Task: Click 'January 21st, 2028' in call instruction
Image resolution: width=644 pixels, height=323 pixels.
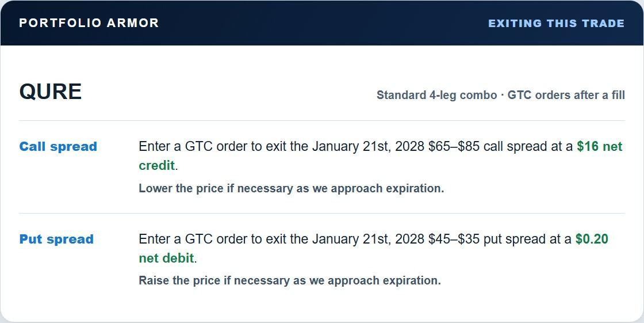Action: coord(368,146)
